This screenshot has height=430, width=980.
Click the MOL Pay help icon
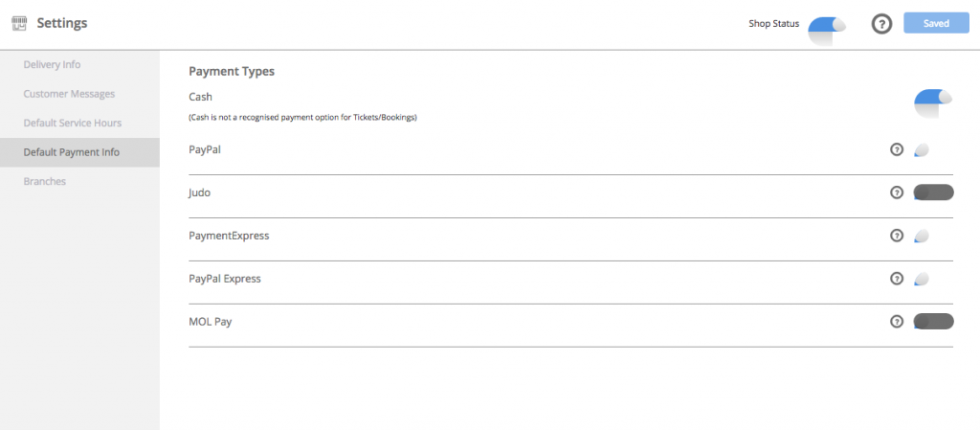coord(897,322)
